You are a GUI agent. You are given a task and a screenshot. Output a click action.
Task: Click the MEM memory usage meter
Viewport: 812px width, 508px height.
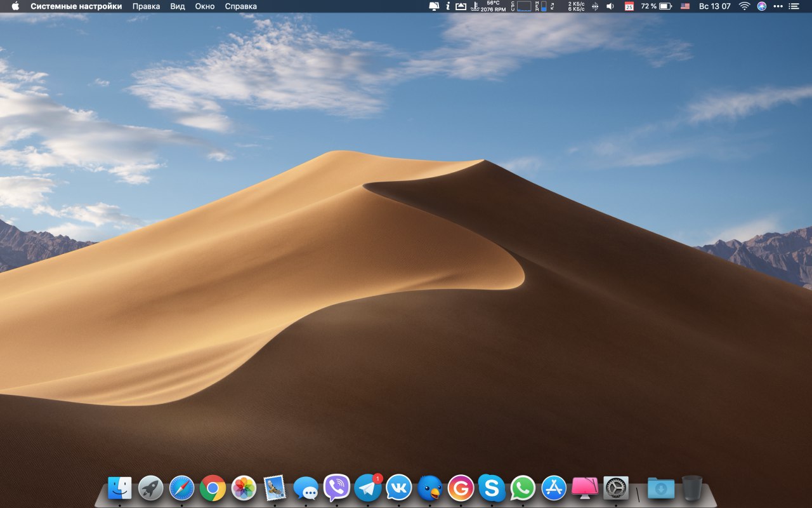[x=541, y=6]
